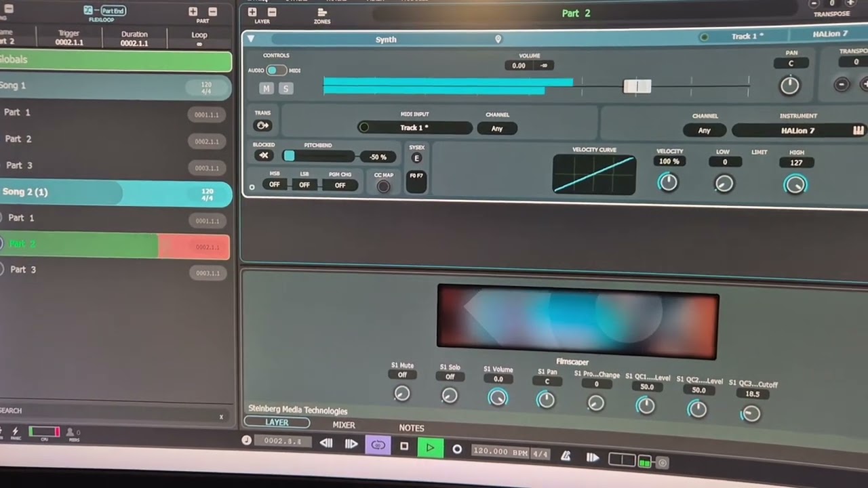Image resolution: width=868 pixels, height=488 pixels.
Task: Click the Trans transpose icon
Action: 262,125
